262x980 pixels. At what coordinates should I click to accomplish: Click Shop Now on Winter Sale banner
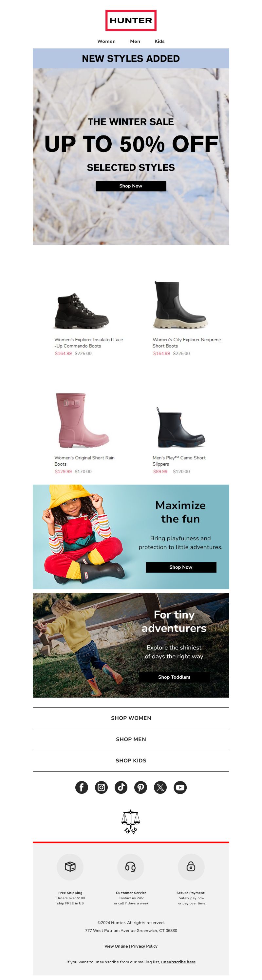pos(131,186)
